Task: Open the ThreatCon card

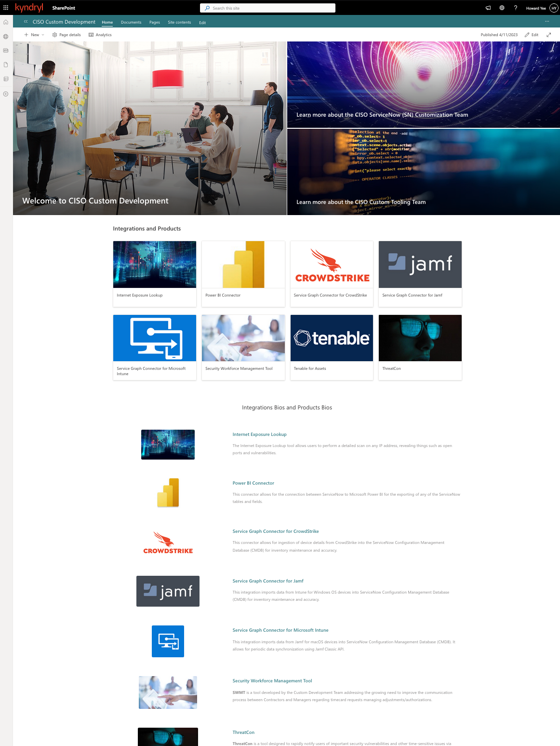Action: [420, 347]
